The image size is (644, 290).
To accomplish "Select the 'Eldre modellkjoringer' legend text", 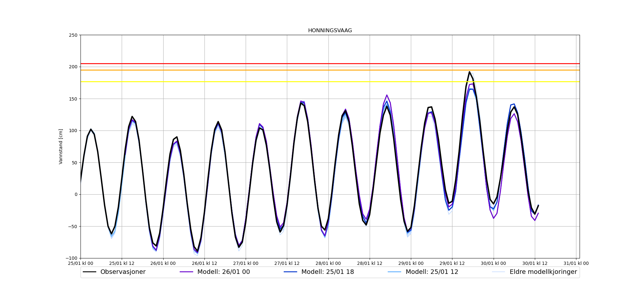I will [x=543, y=272].
